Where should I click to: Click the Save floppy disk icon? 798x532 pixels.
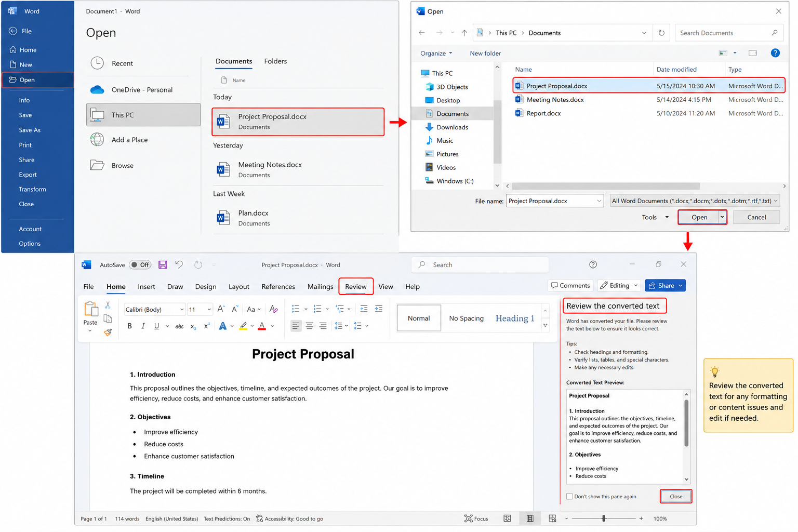(163, 265)
